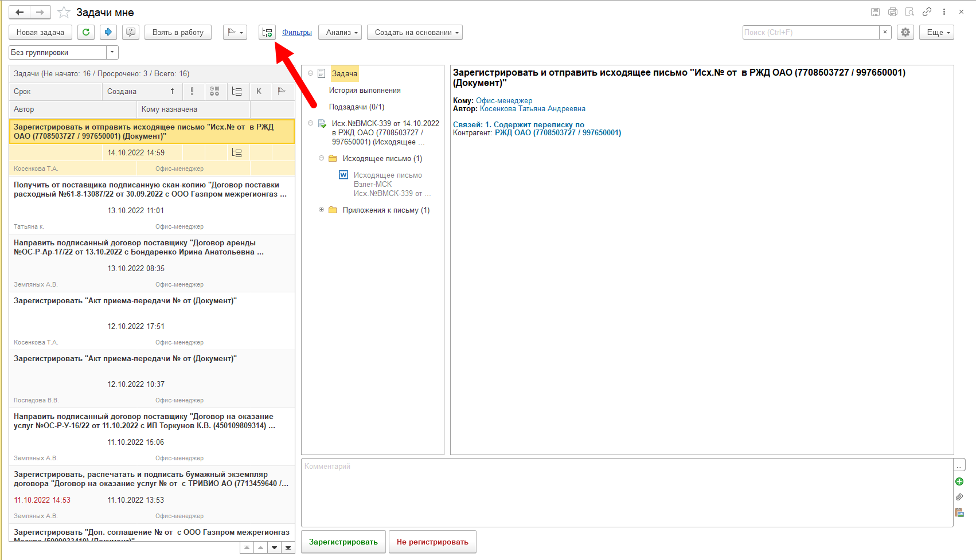The height and width of the screenshot is (560, 976).
Task: Clear the search field with the x
Action: pos(885,32)
